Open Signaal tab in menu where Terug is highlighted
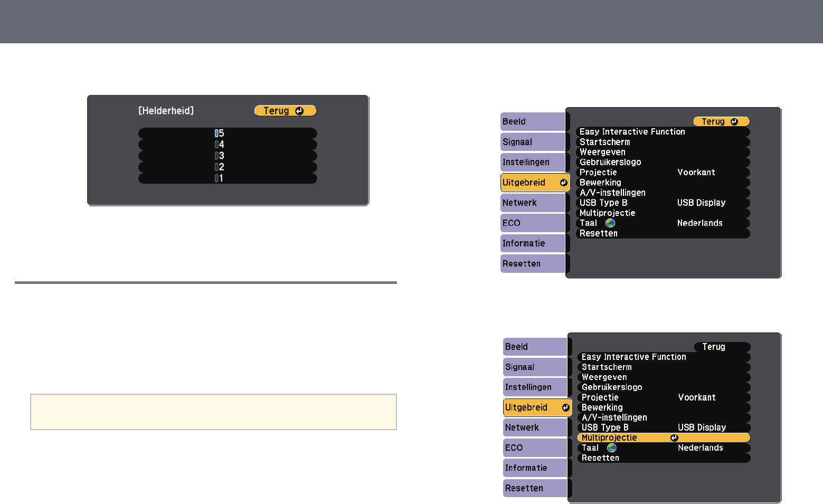 click(x=533, y=142)
